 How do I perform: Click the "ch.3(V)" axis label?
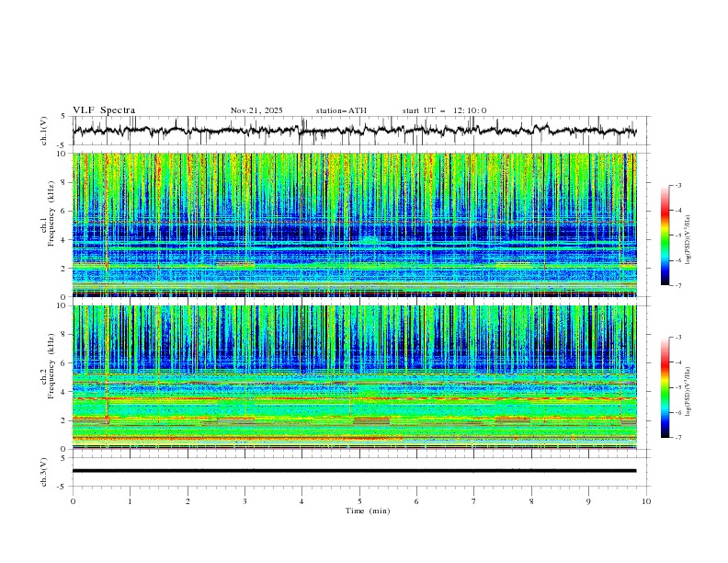pyautogui.click(x=43, y=472)
